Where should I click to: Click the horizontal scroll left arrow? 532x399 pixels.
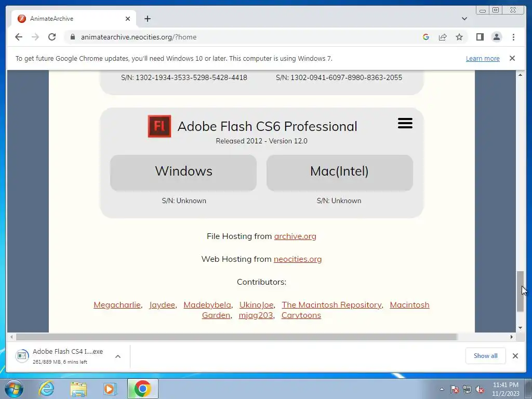pos(11,337)
